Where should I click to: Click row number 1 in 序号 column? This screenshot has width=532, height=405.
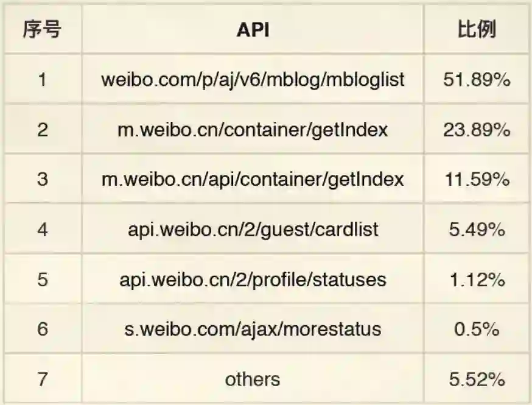point(42,80)
